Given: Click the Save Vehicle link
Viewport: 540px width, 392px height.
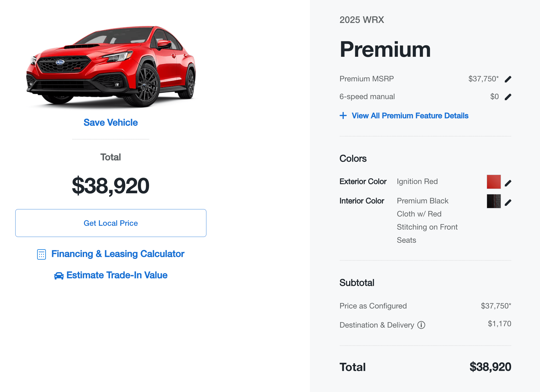Looking at the screenshot, I should (110, 123).
